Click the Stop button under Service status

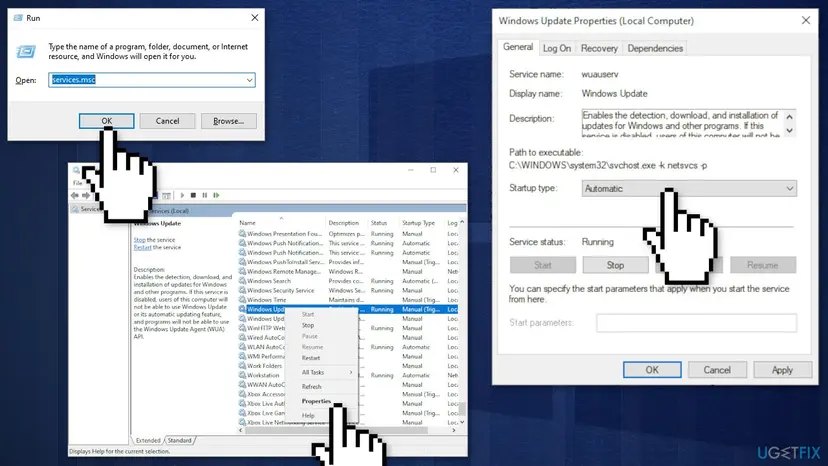coord(615,265)
